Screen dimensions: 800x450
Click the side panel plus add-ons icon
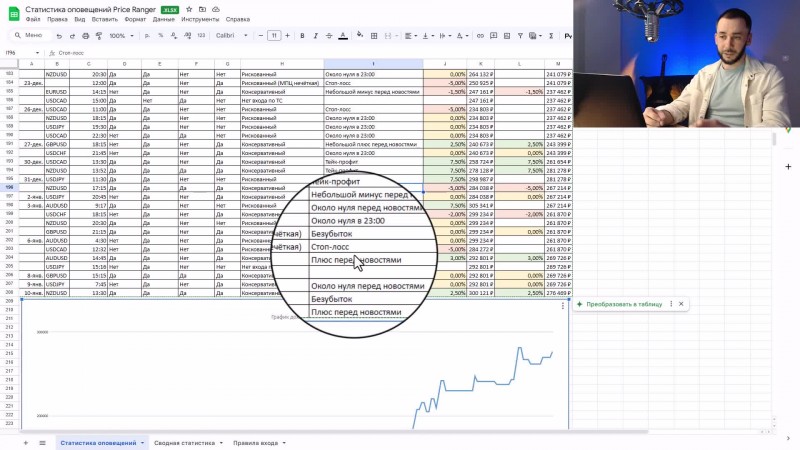788,167
